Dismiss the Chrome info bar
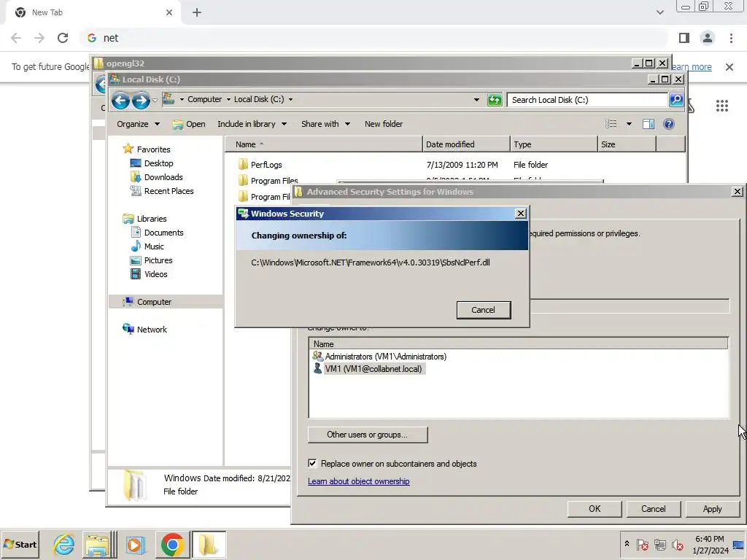 pos(729,67)
